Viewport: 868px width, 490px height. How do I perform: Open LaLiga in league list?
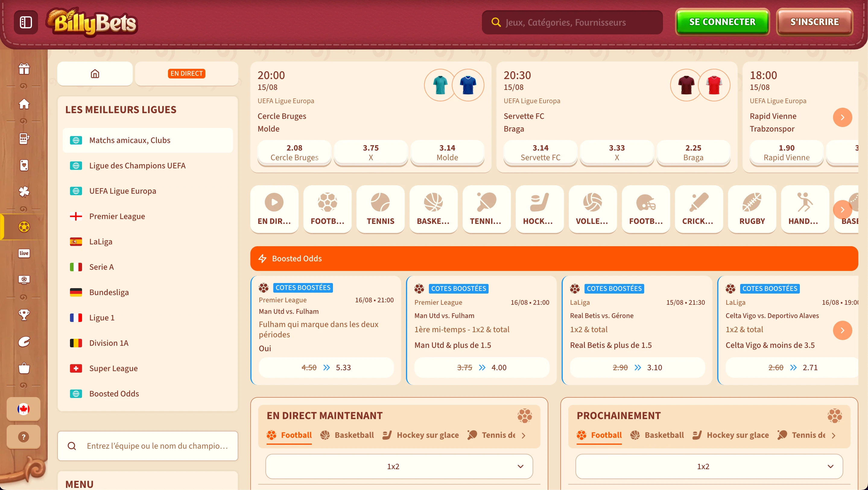[x=147, y=242]
